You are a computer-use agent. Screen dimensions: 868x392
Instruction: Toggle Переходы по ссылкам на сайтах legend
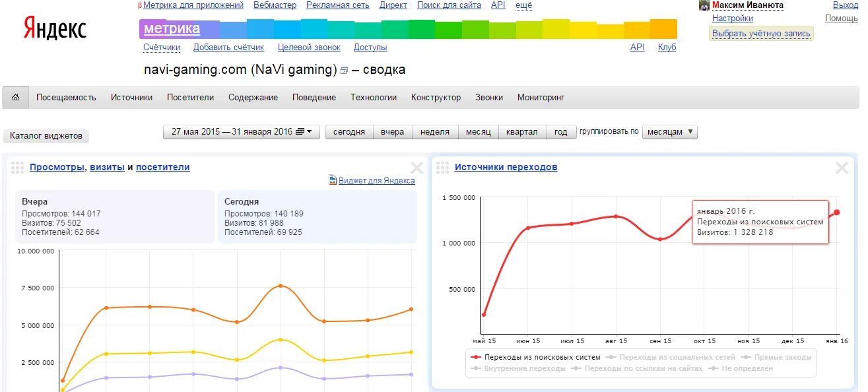tap(638, 368)
